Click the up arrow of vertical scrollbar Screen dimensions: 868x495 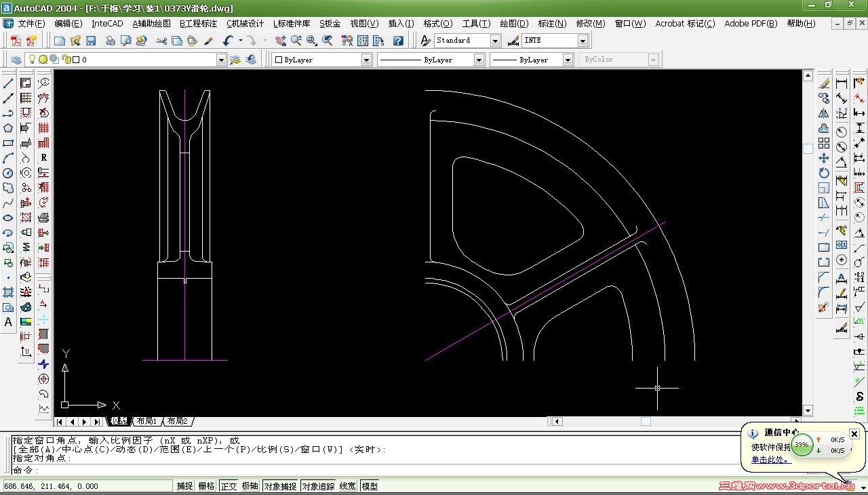tap(808, 76)
